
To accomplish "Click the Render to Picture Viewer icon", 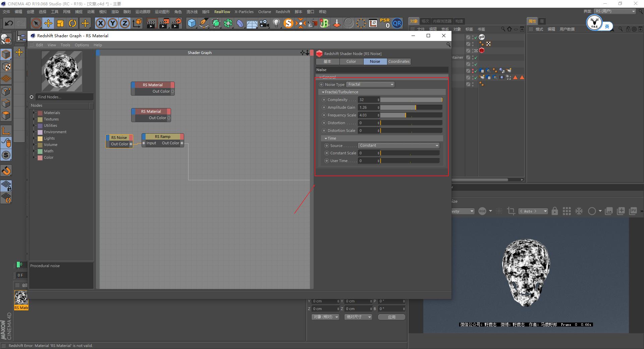I will click(x=164, y=23).
